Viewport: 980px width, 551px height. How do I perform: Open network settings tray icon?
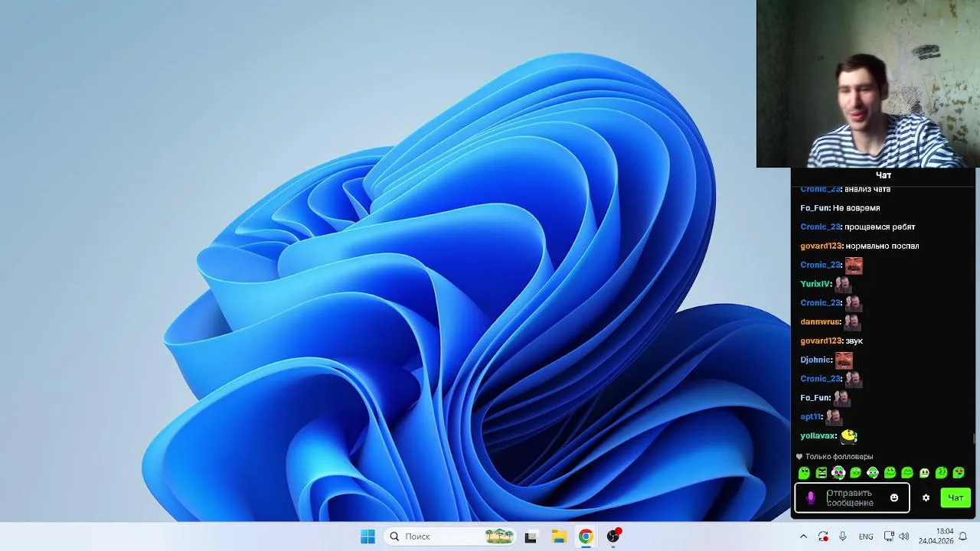pos(889,536)
